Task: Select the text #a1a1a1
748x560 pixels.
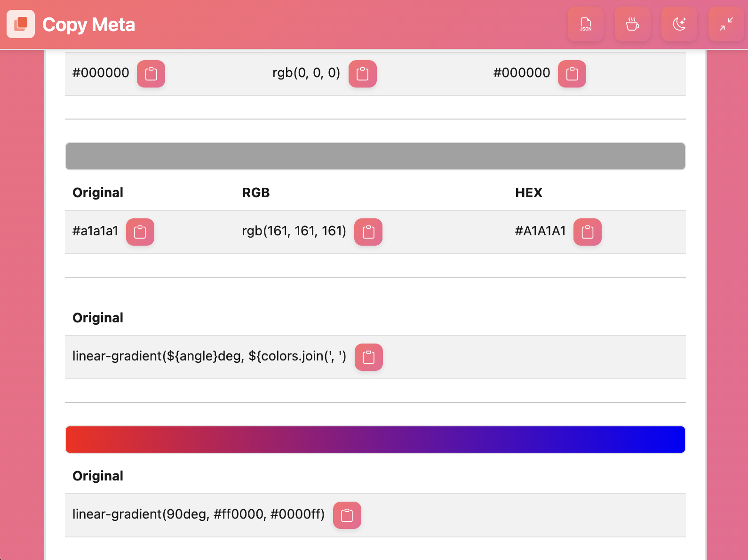Action: (x=95, y=231)
